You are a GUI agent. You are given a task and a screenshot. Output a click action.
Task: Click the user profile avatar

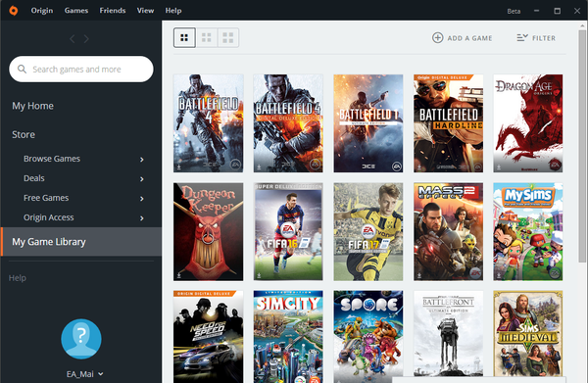click(81, 339)
